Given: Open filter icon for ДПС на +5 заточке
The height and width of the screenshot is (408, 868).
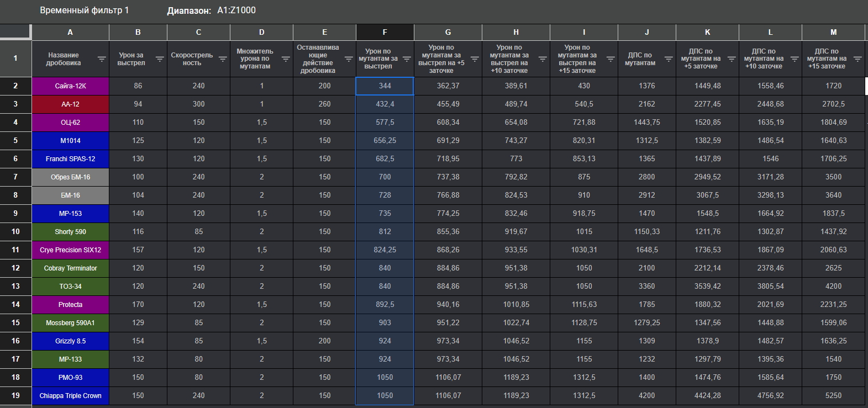Looking at the screenshot, I should pos(732,59).
